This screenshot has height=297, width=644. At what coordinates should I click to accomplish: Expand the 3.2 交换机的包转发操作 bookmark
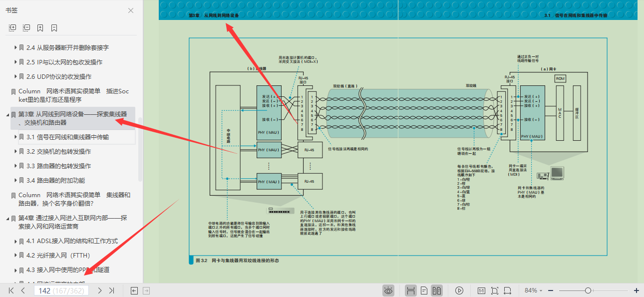click(15, 152)
